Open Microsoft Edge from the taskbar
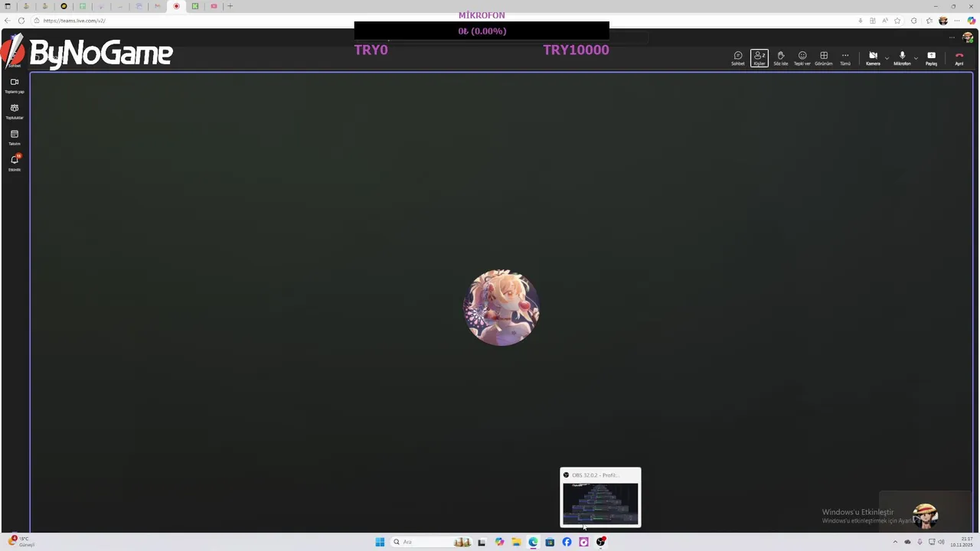980x551 pixels. coord(533,542)
